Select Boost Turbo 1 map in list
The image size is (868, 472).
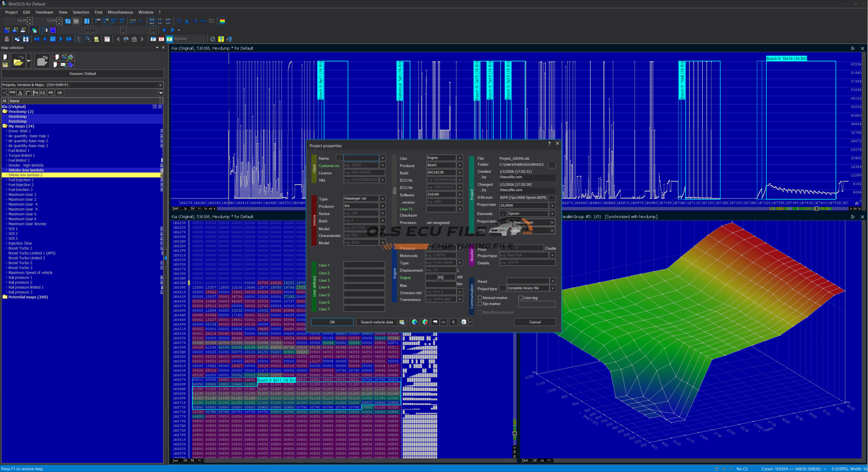(20, 248)
